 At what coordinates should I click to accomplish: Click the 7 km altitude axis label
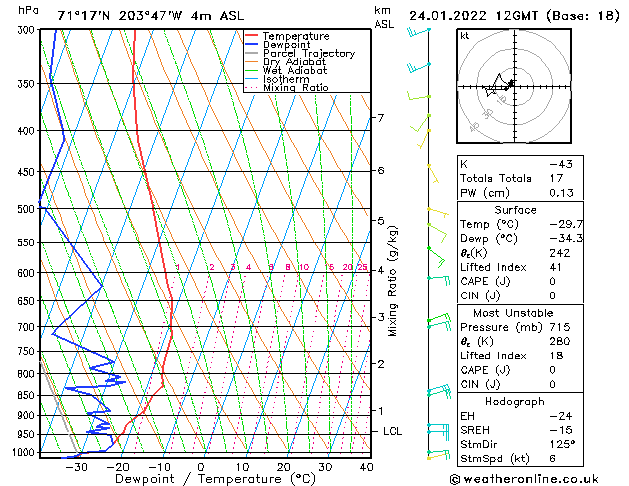[380, 118]
